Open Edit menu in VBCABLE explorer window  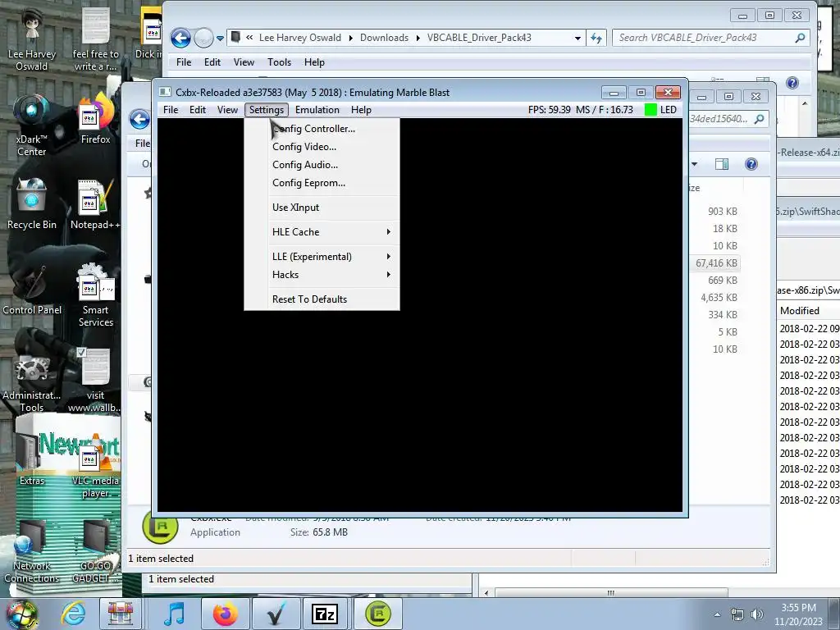point(212,62)
